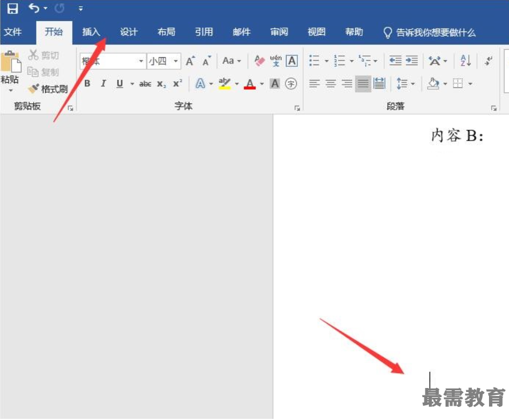Toggle strikethrough abc formatting
The height and width of the screenshot is (420, 509).
pos(145,84)
